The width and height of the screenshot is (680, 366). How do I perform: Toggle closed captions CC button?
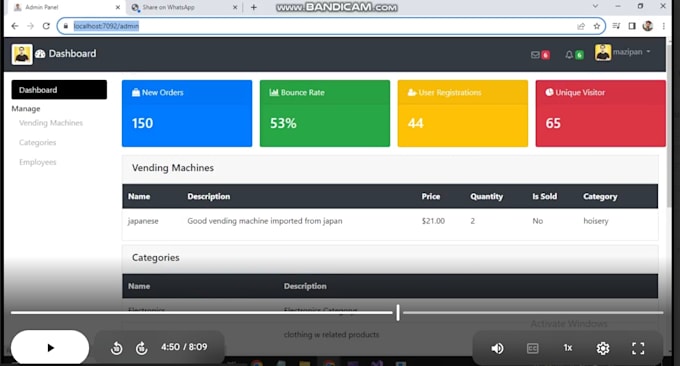pos(533,348)
